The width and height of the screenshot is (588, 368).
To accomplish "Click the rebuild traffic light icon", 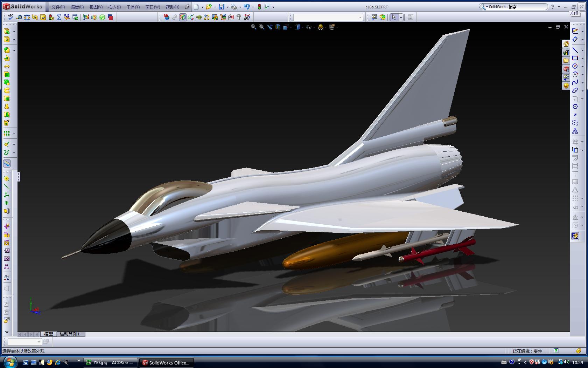I will coord(259,7).
